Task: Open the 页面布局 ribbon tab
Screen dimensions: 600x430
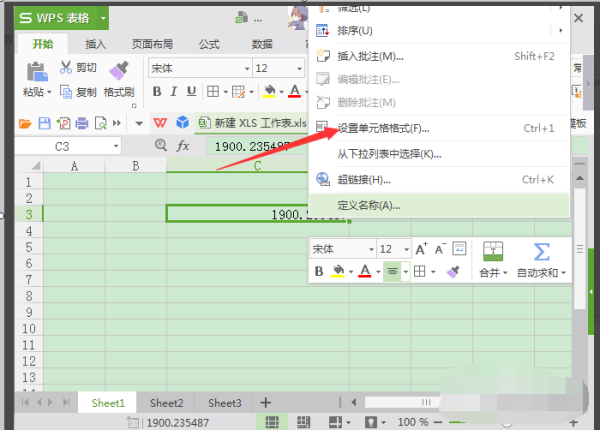Action: tap(152, 44)
